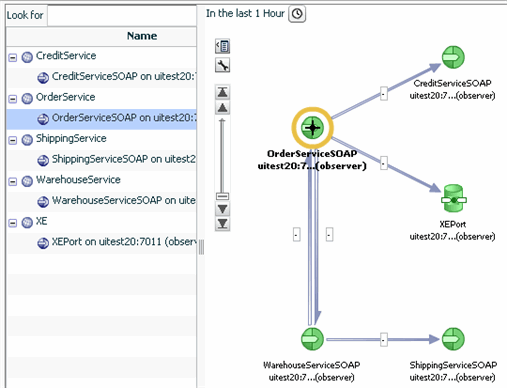
Task: Click the WarehouseServiceSOAP endpoint icon in tree
Action: pos(43,202)
